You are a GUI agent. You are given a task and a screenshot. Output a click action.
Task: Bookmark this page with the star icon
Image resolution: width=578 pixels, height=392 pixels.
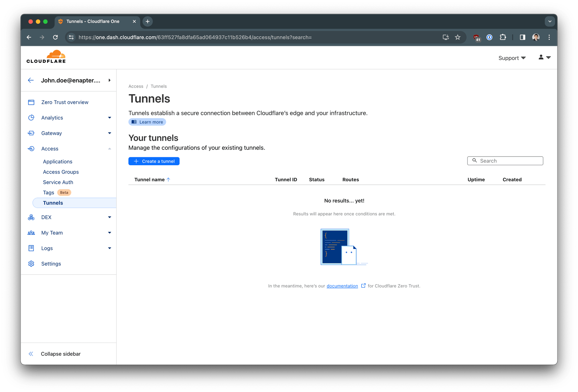458,38
